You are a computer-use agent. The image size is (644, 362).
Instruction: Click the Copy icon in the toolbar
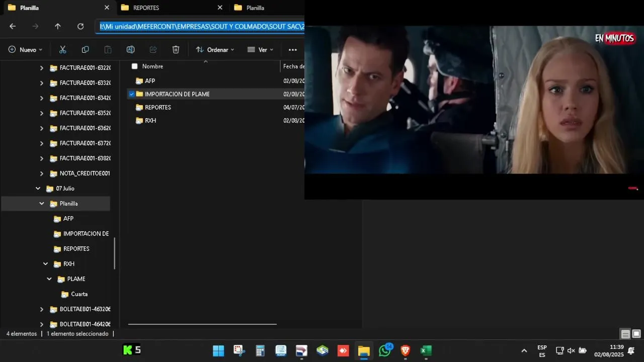85,50
